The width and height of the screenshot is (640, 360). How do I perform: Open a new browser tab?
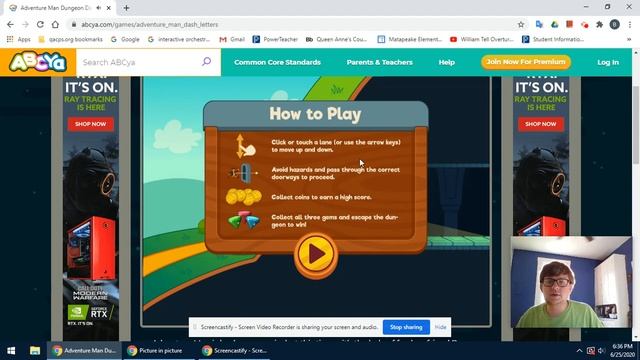coord(127,8)
